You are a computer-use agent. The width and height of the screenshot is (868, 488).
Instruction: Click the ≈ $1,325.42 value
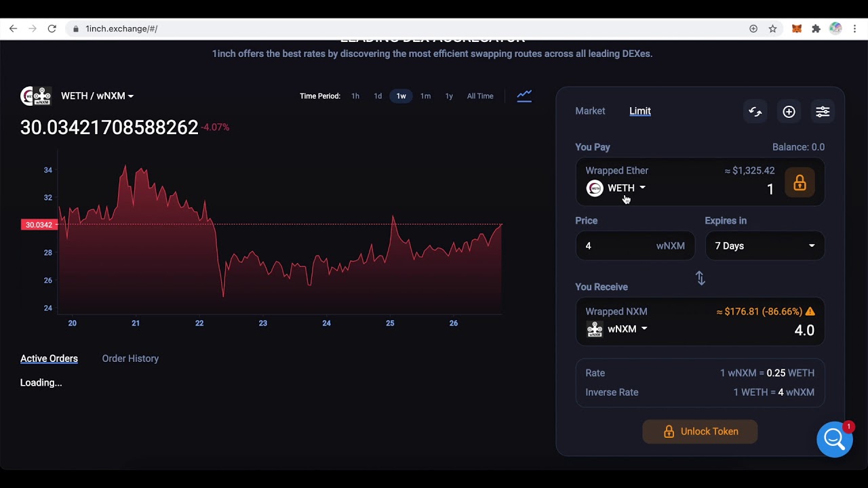click(749, 171)
